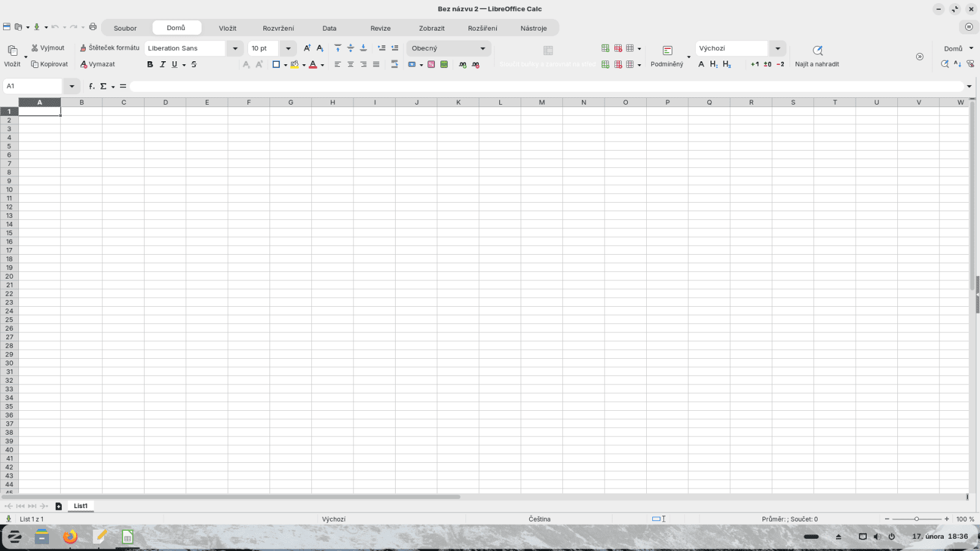Align cell content to the top
Screen dimensions: 980x551
[337, 48]
